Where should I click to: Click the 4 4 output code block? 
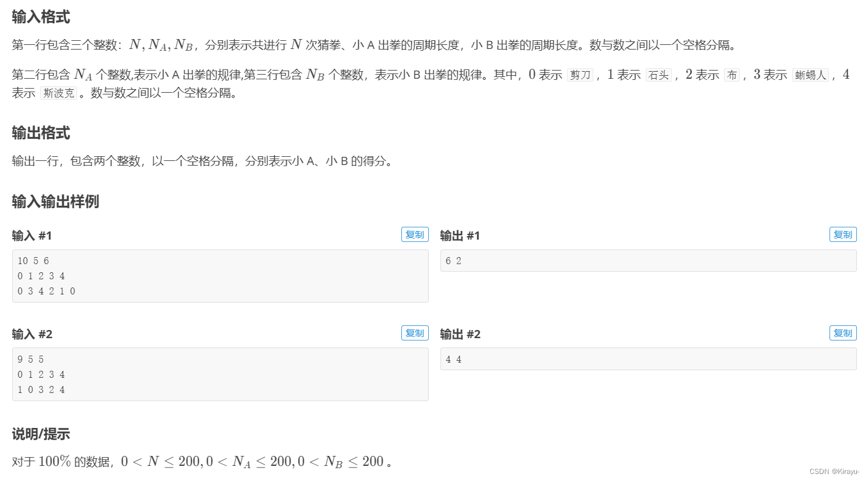[x=647, y=359]
